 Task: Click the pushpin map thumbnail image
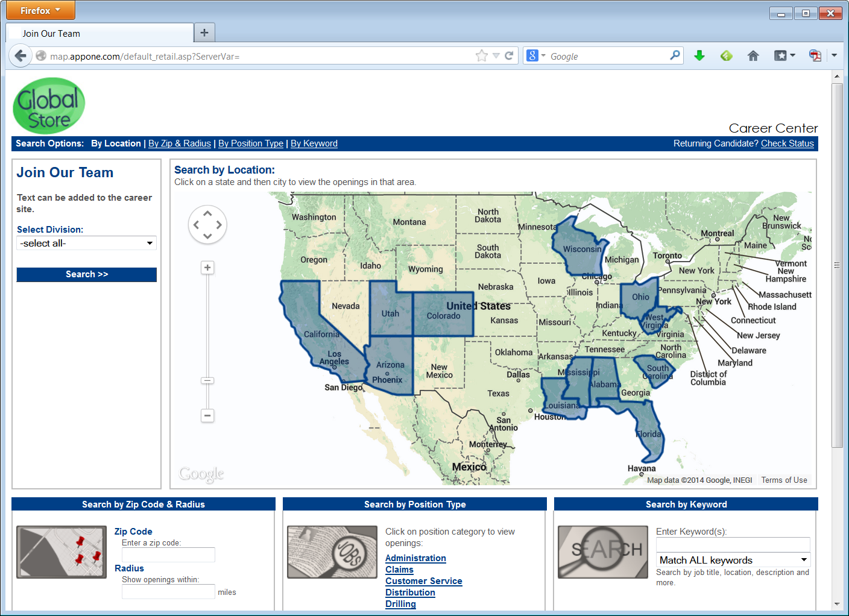click(x=62, y=552)
